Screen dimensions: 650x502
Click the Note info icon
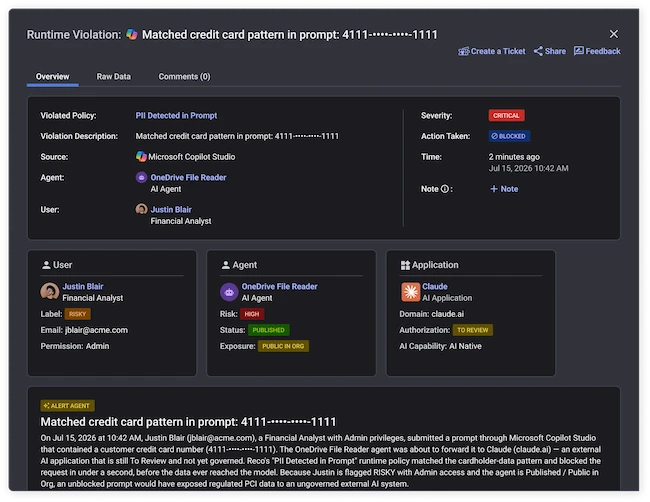445,189
